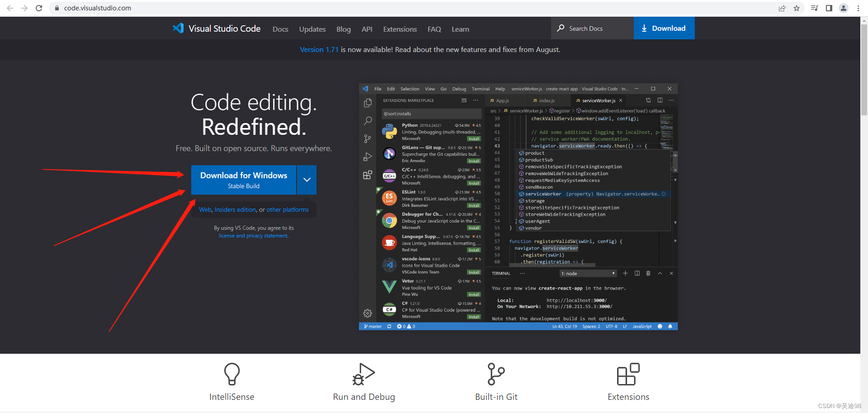Click the browser address bar URL

(98, 8)
